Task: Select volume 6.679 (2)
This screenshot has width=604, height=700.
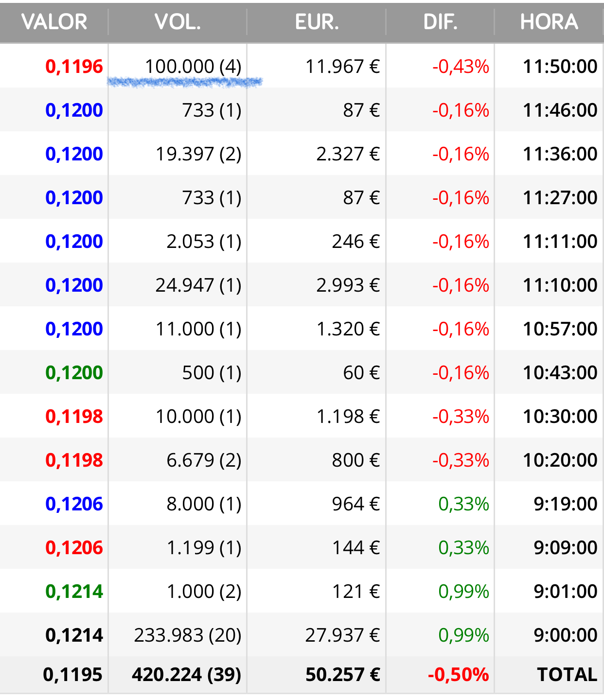Action: tap(204, 460)
